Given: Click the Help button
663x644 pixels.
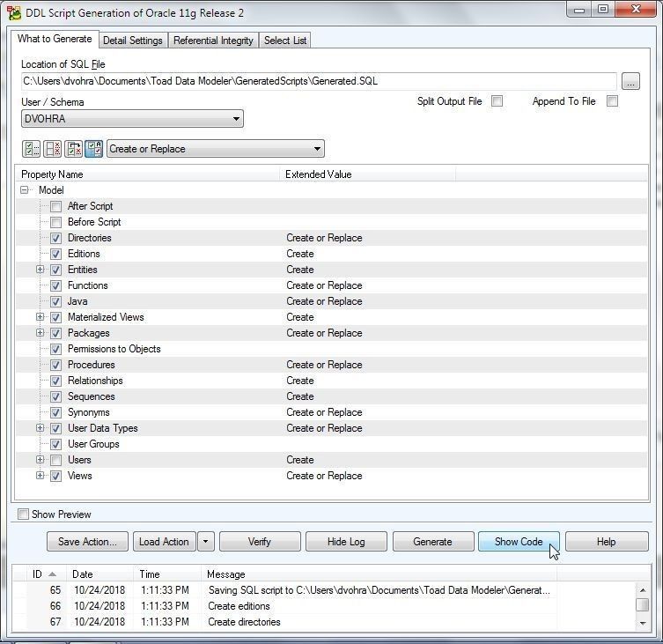Looking at the screenshot, I should tap(607, 542).
